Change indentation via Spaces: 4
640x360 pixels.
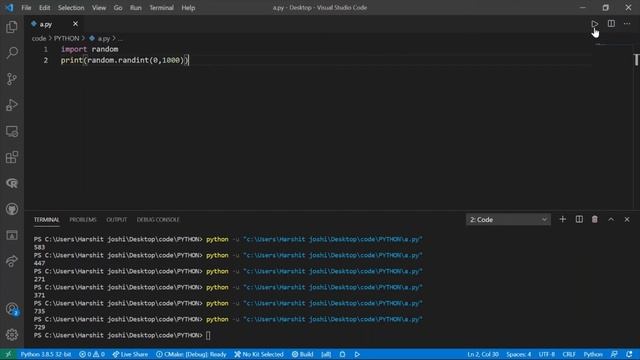coord(519,354)
